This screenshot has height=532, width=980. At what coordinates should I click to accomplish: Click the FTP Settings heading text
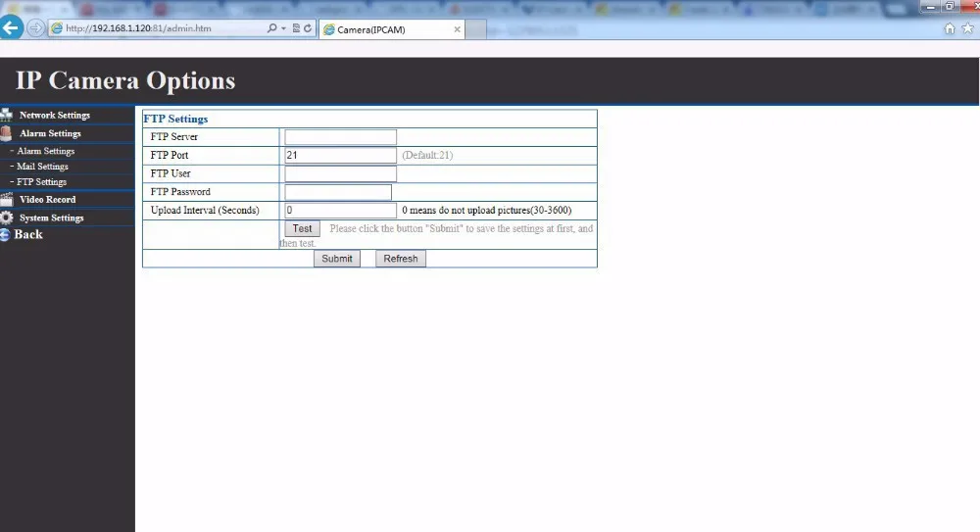pyautogui.click(x=175, y=119)
